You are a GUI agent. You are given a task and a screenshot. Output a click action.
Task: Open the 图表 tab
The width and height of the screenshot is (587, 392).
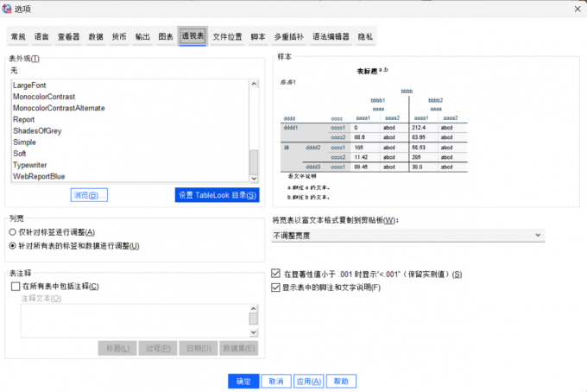166,36
